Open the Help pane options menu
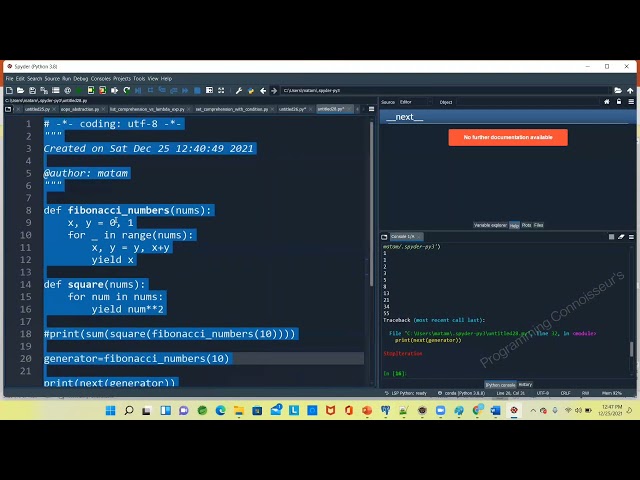This screenshot has width=640, height=480. click(631, 102)
